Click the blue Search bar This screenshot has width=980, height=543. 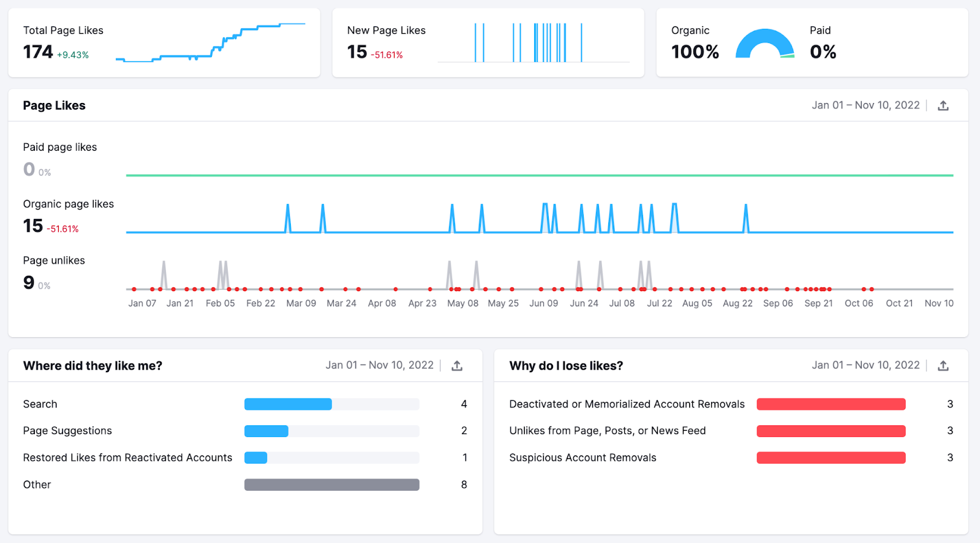click(x=288, y=404)
